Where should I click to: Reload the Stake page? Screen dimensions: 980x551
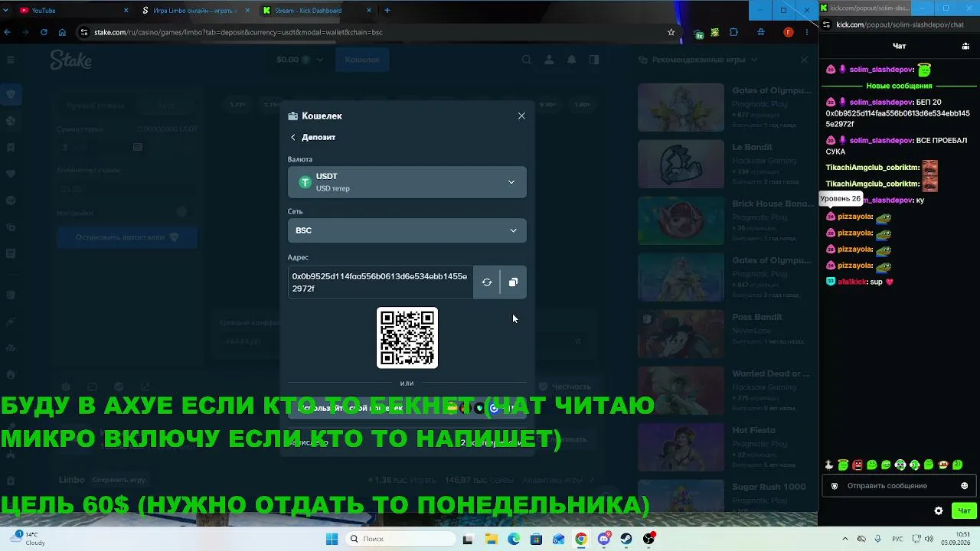44,32
